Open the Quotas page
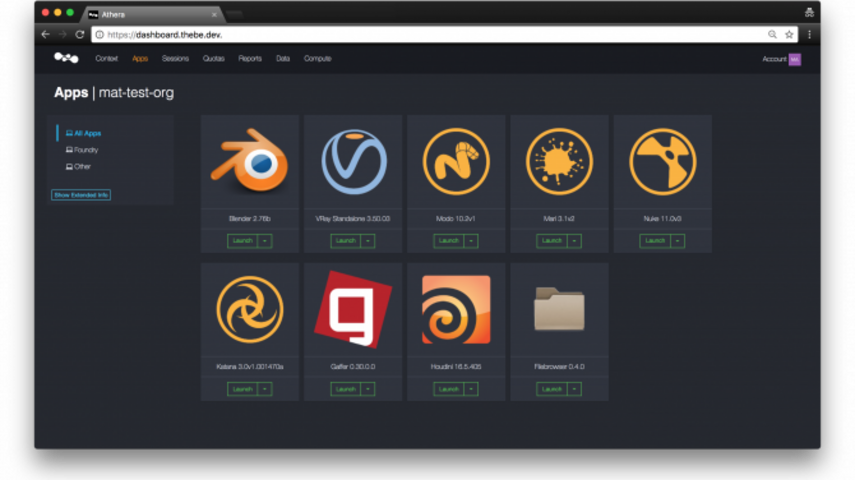The width and height of the screenshot is (855, 480). 213,58
